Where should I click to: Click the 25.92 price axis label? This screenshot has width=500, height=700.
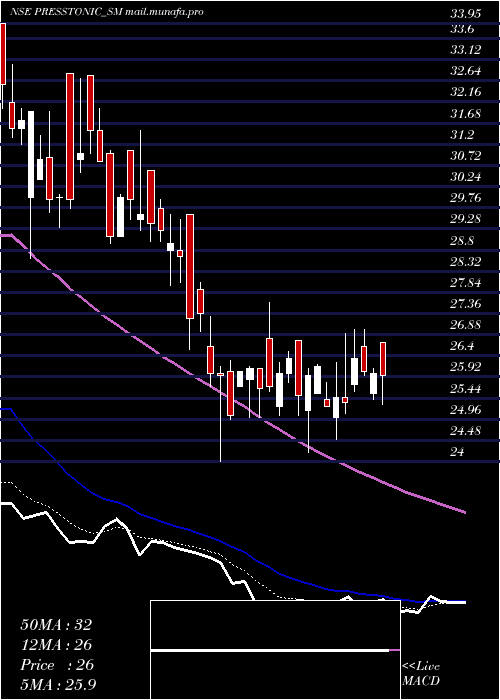point(466,367)
